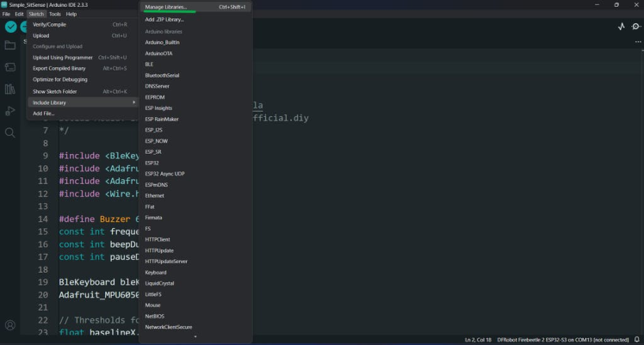The height and width of the screenshot is (345, 644).
Task: Include the Ethernet library
Action: (195, 195)
